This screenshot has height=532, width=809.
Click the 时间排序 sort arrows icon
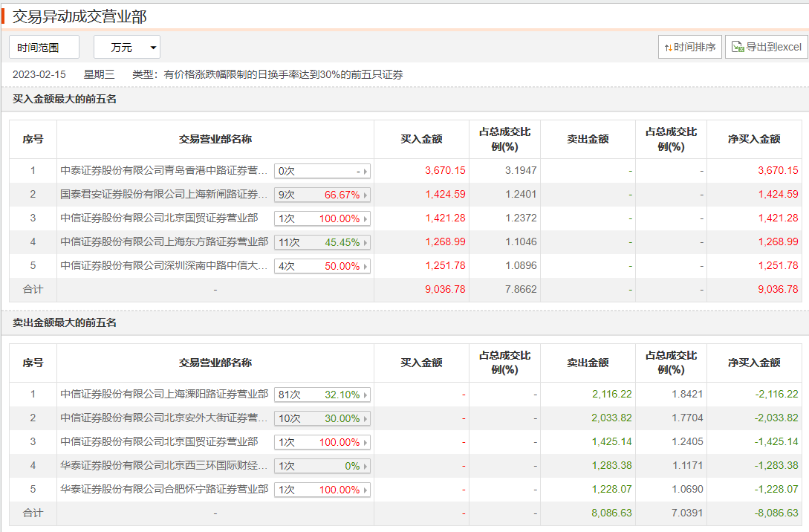(669, 47)
